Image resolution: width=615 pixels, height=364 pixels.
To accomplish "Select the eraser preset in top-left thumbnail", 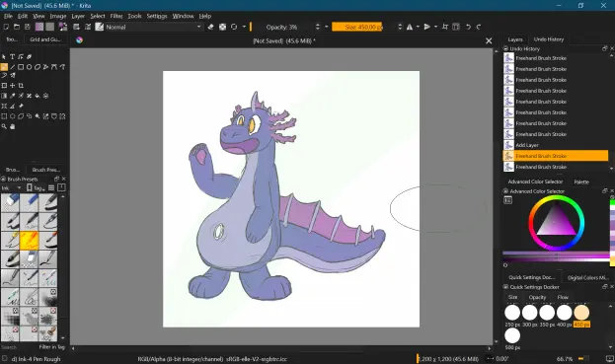I will [10, 202].
